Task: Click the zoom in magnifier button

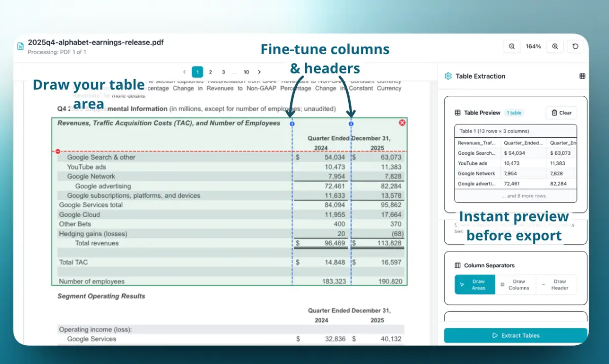Action: 555,46
